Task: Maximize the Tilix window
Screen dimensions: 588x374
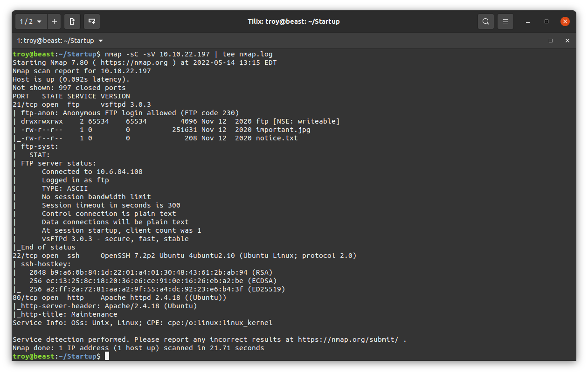Action: point(546,21)
